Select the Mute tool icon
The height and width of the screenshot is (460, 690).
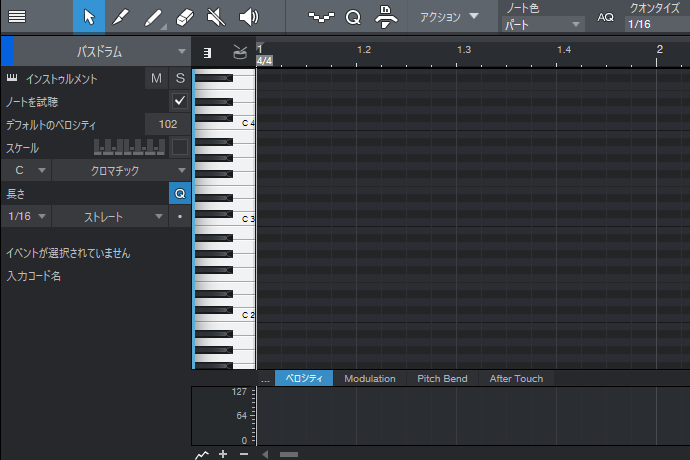[216, 16]
